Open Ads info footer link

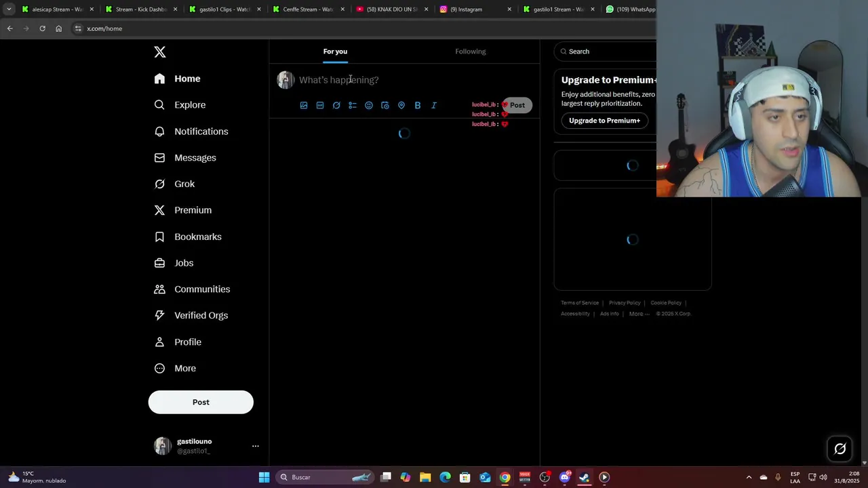tap(610, 314)
